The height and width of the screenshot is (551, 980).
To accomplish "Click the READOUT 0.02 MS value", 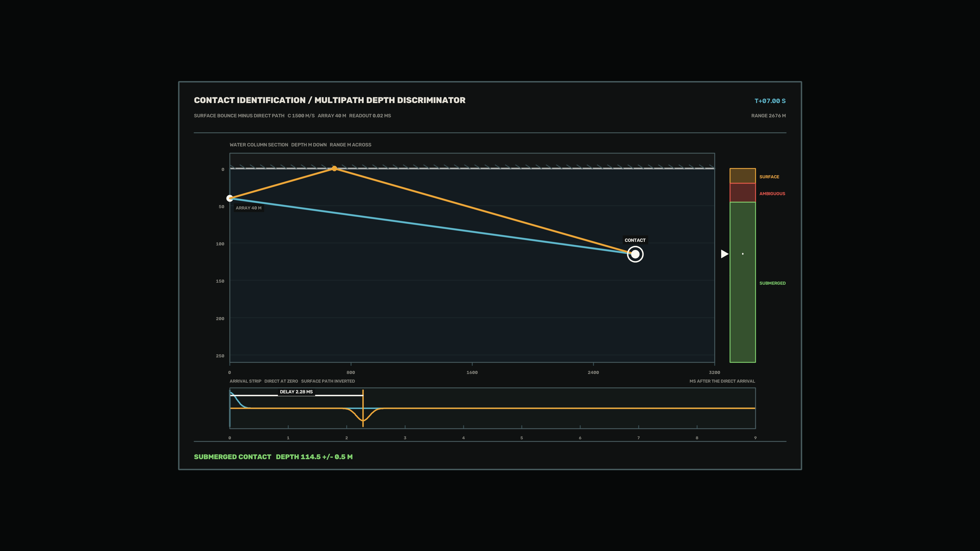I will (370, 116).
